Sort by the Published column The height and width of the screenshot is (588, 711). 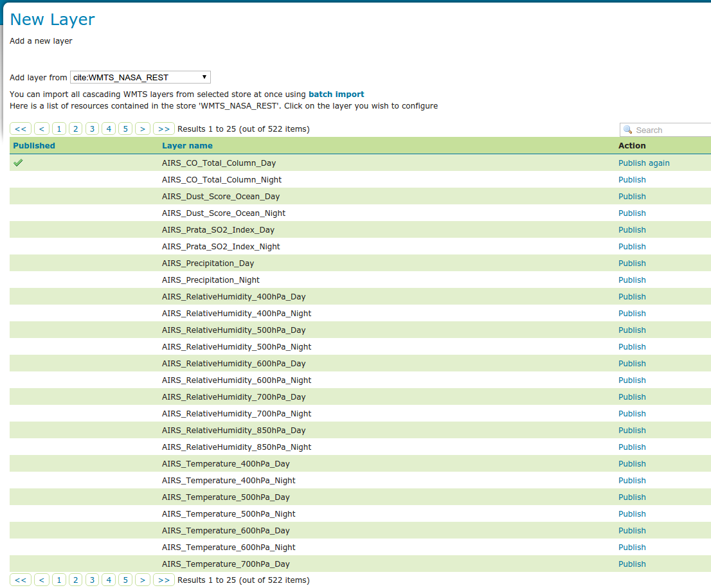[33, 145]
